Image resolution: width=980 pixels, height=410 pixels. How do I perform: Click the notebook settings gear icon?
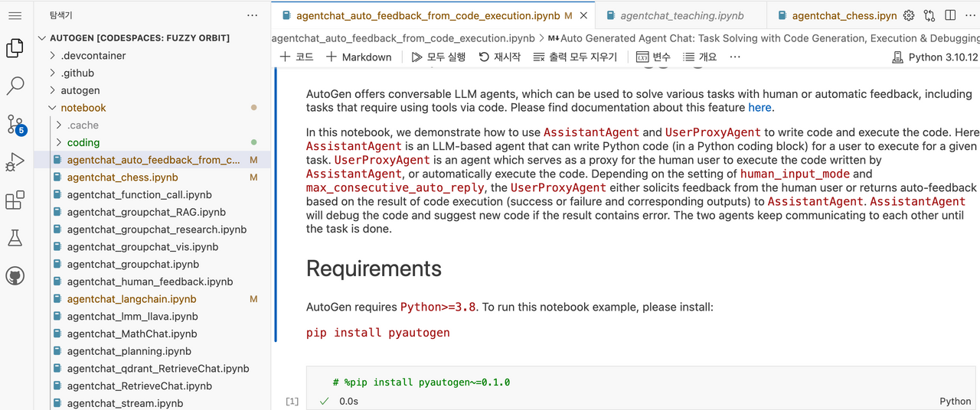(909, 15)
